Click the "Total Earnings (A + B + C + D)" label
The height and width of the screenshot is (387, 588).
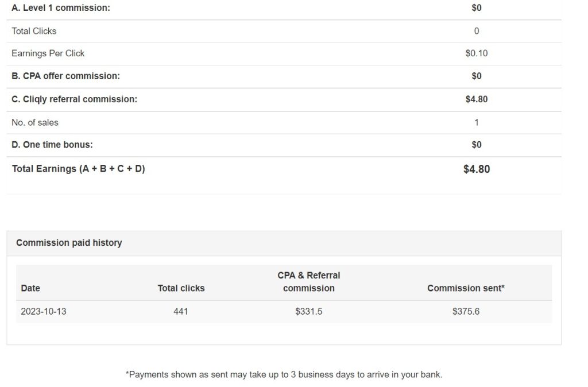78,169
